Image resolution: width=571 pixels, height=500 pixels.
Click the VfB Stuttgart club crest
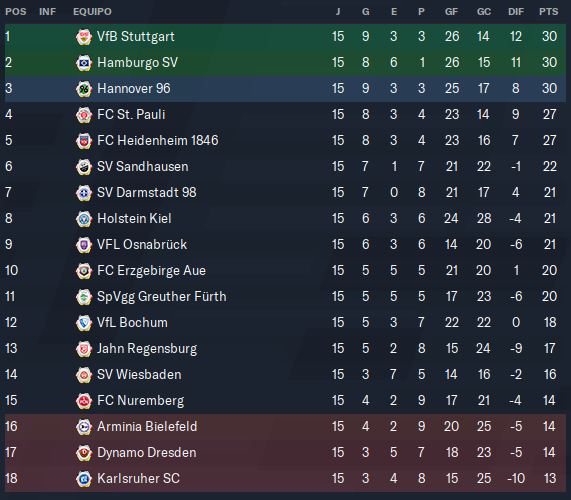84,37
